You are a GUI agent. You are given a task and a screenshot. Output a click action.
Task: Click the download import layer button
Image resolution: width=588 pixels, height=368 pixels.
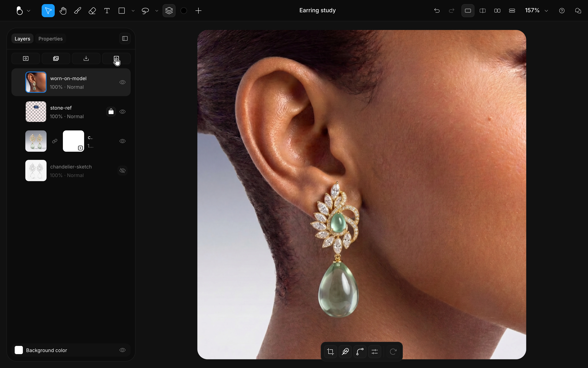point(86,58)
